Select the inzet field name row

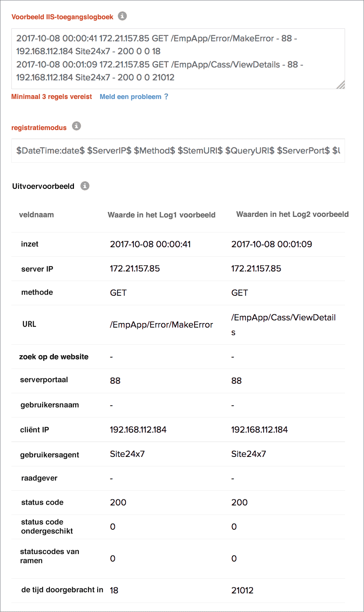coord(30,244)
